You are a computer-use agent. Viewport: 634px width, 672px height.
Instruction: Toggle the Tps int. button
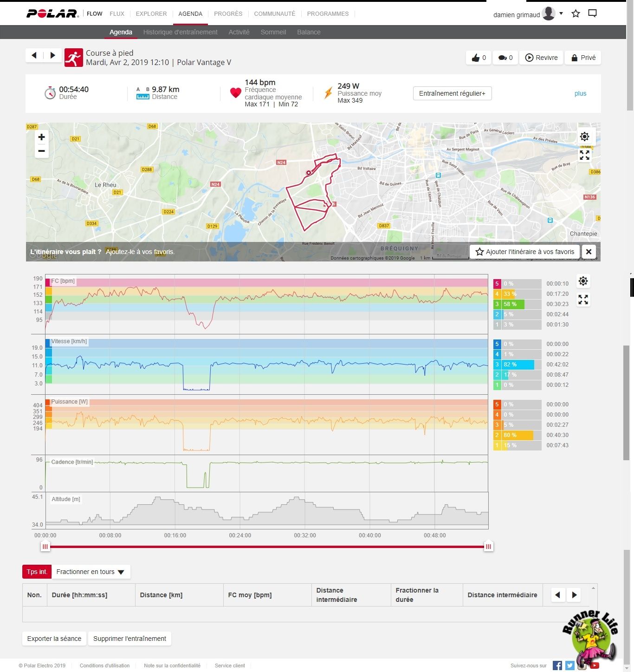pyautogui.click(x=37, y=572)
